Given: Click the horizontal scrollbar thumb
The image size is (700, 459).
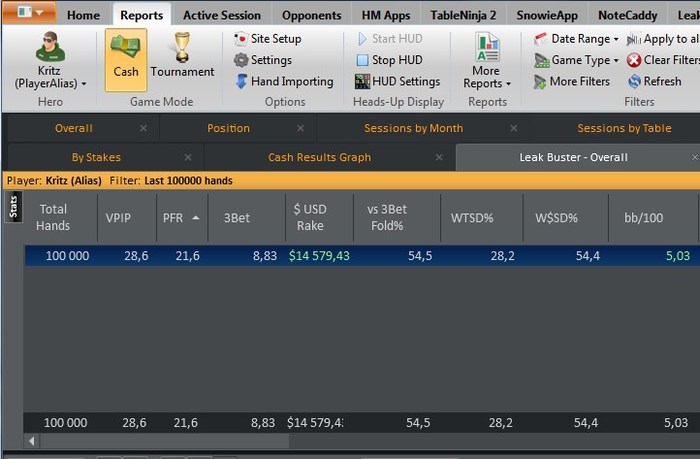Looking at the screenshot, I should [x=164, y=441].
